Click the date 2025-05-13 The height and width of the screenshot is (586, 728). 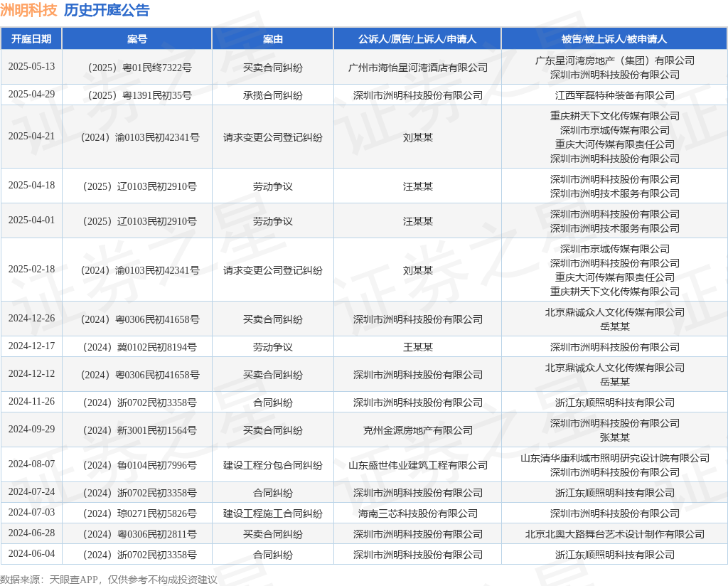point(31,66)
